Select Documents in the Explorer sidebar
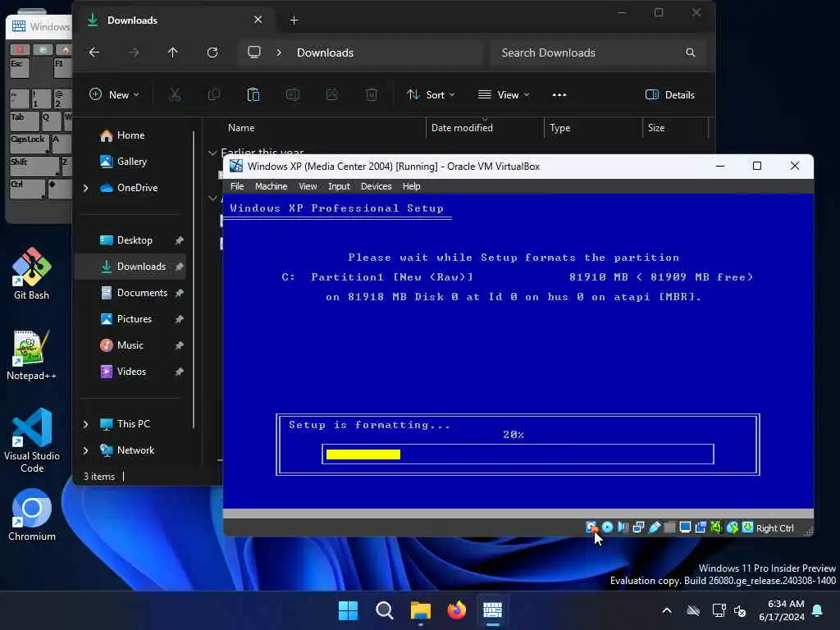Screen dimensions: 840x630 (131, 293)
